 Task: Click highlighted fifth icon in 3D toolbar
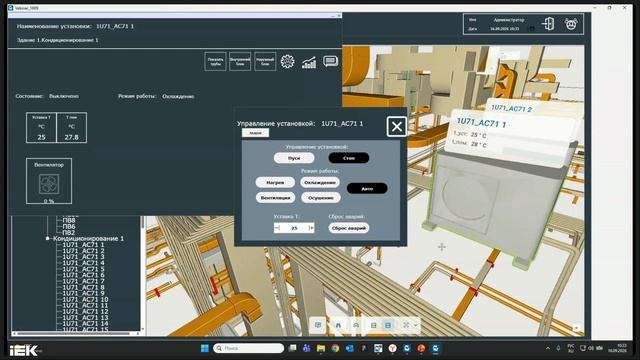(388, 325)
